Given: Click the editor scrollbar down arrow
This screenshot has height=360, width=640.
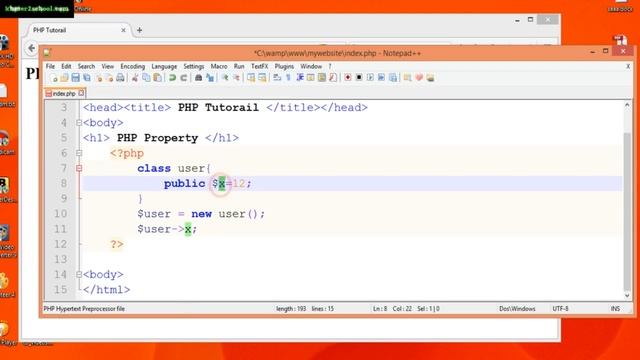Looking at the screenshot, I should tap(627, 296).
